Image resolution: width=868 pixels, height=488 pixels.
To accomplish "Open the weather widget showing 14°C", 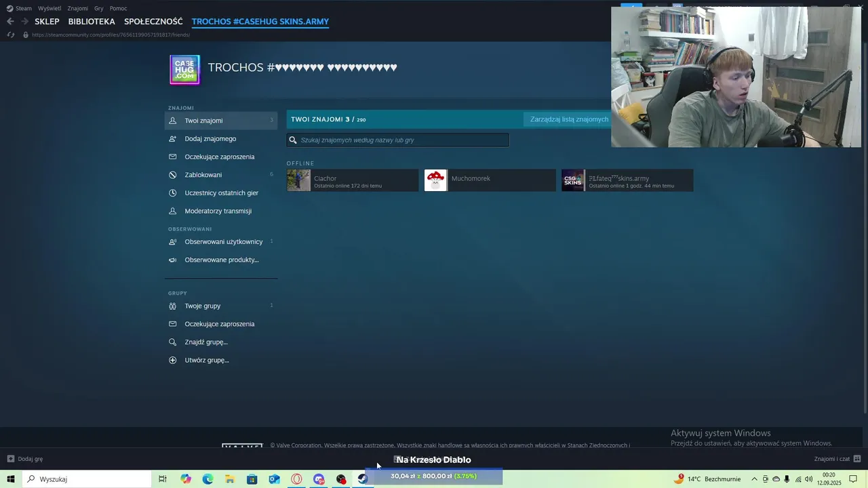I will pyautogui.click(x=707, y=479).
